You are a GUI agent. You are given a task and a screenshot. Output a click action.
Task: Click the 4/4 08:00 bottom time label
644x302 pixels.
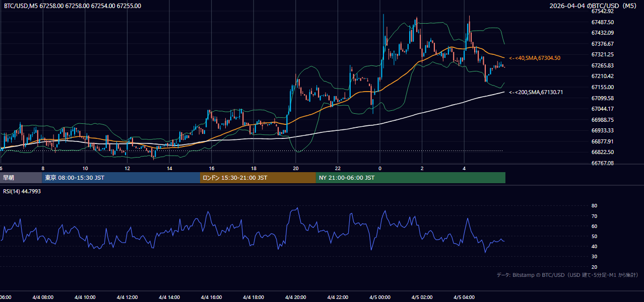click(43, 297)
